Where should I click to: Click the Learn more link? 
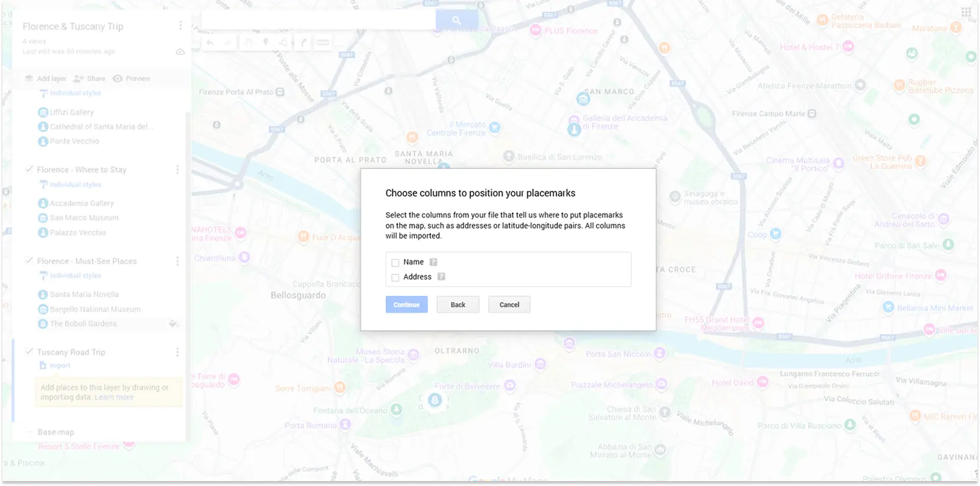114,398
